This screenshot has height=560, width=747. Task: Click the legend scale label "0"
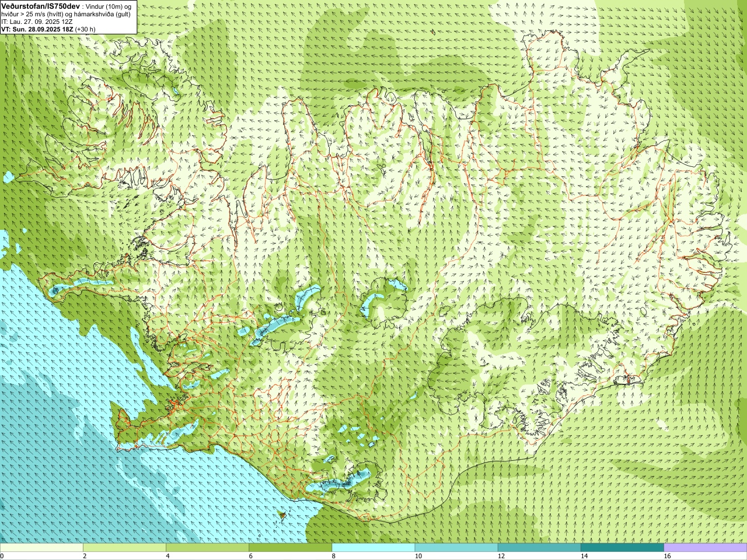(2, 556)
